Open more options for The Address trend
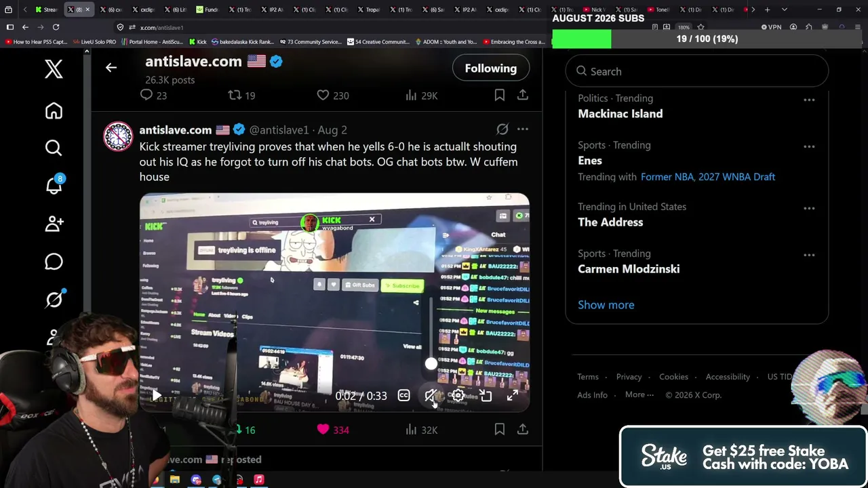The height and width of the screenshot is (488, 868). click(809, 208)
